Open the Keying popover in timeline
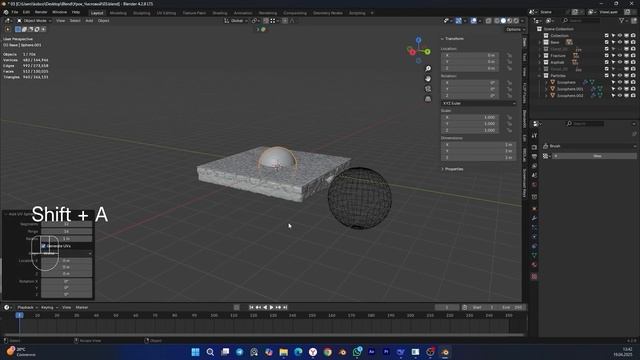 click(x=49, y=307)
